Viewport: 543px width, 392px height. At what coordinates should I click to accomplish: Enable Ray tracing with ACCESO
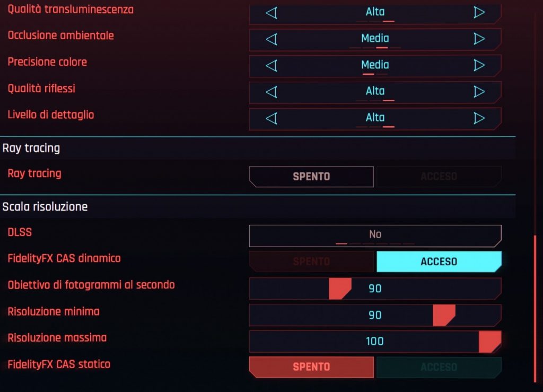pyautogui.click(x=439, y=177)
